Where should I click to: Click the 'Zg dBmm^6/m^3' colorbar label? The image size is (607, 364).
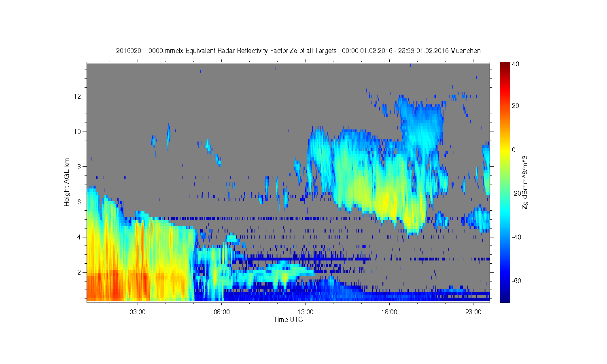click(x=525, y=182)
